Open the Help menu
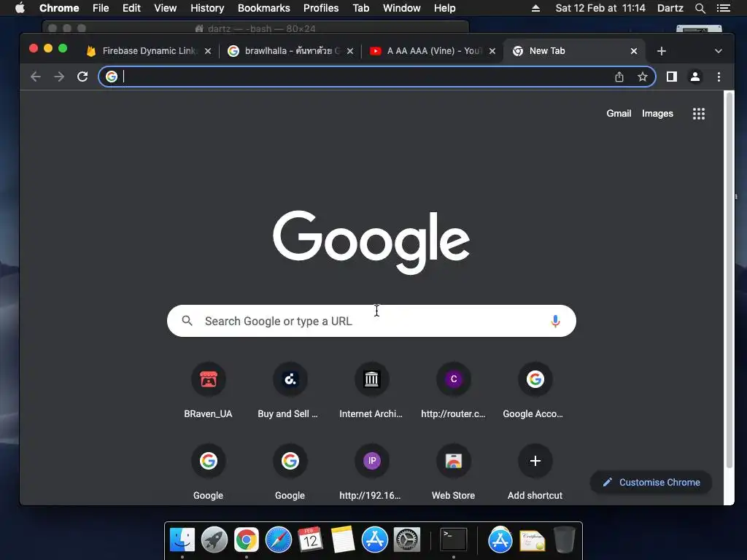 (444, 8)
